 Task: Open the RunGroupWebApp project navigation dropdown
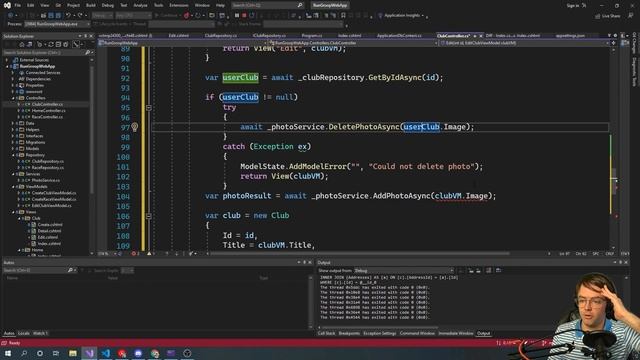(183, 43)
